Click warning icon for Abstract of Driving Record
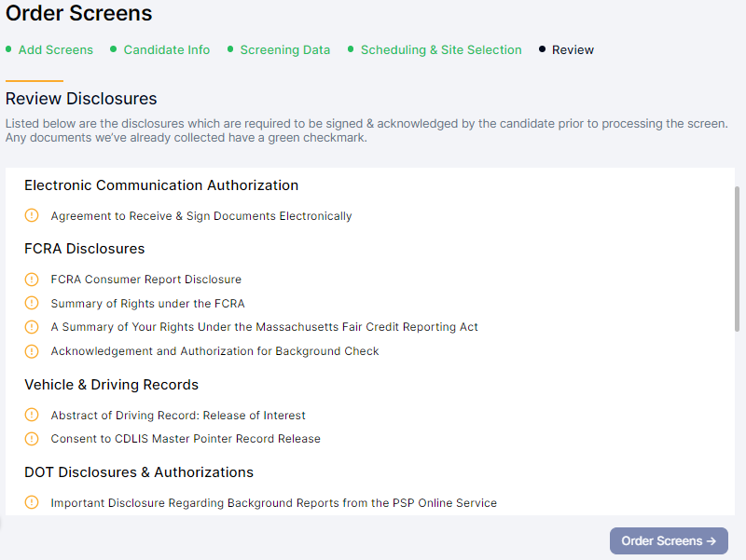Screen dimensions: 746x560 pos(32,415)
